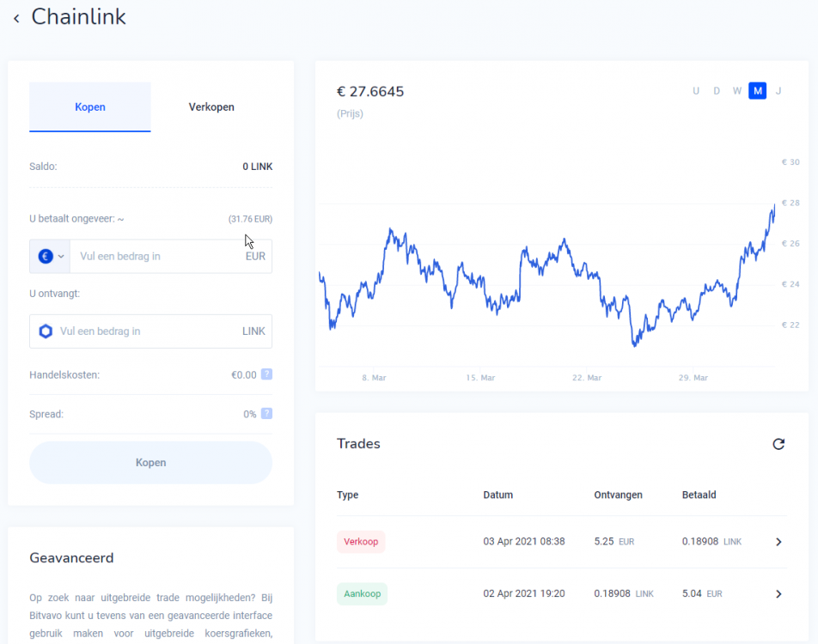This screenshot has width=818, height=644.
Task: Select the D chart timeframe
Action: point(717,91)
